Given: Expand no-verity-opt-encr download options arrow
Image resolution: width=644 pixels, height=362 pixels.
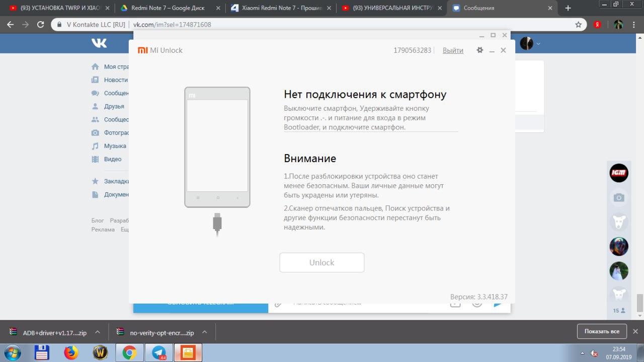Looking at the screenshot, I should 204,332.
